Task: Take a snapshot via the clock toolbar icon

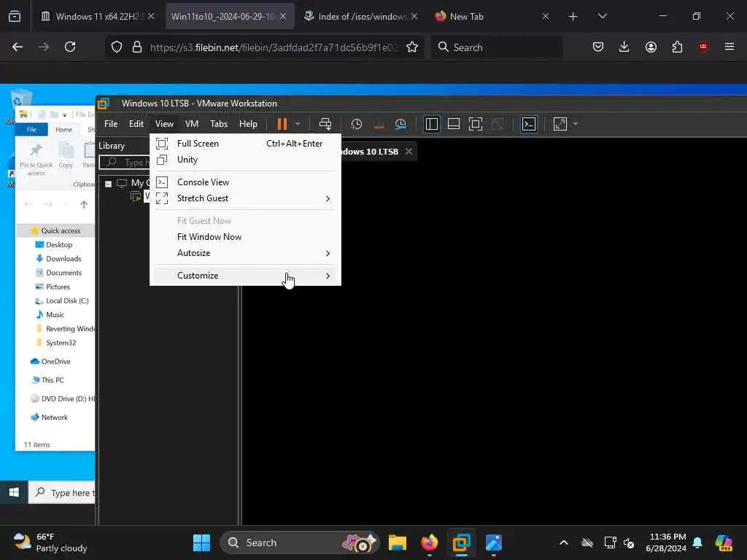Action: [x=356, y=124]
